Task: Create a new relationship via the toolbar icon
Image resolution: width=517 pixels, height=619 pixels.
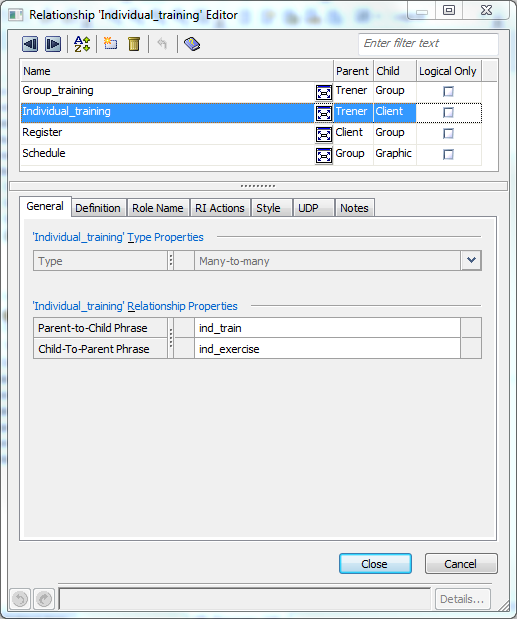Action: [111, 43]
